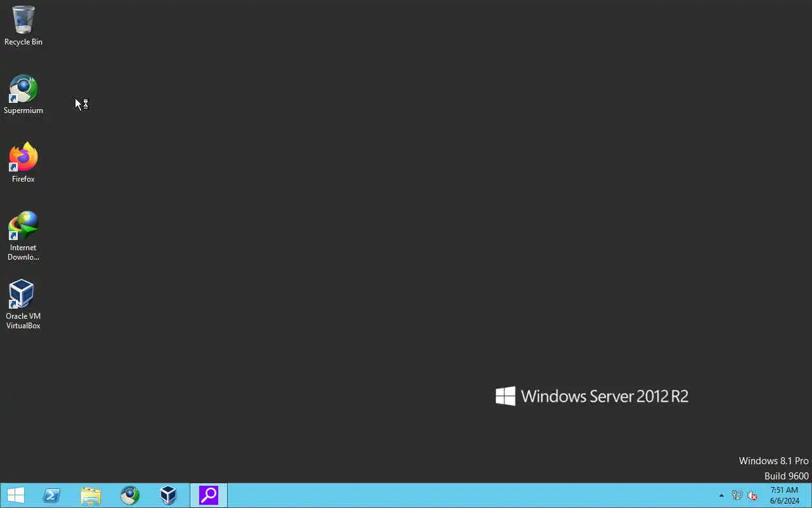Viewport: 812px width, 508px height.
Task: Open the taskbar clock showing 7:51 AM
Action: [x=784, y=495]
